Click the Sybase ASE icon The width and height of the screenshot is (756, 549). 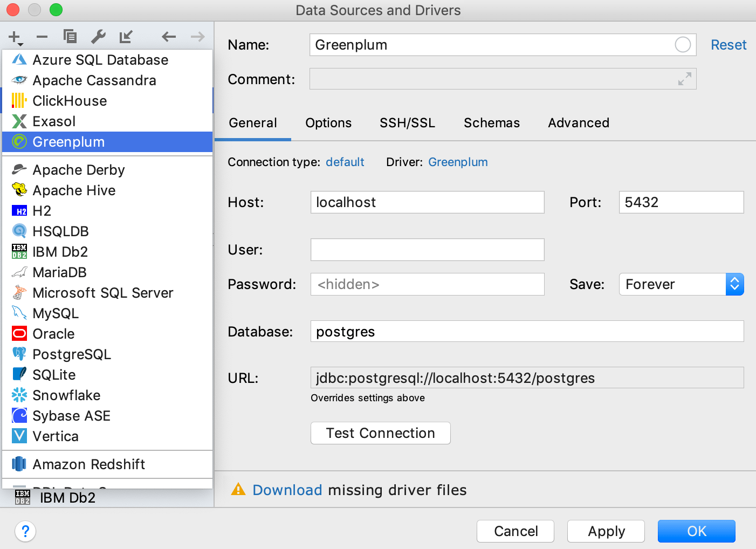[x=19, y=416]
